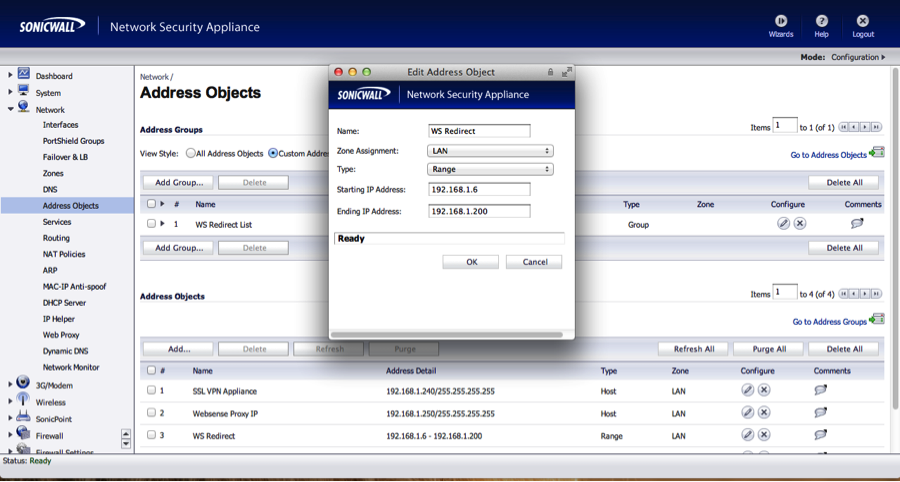Select the All Address Objects radio button
900x482 pixels.
tap(190, 153)
